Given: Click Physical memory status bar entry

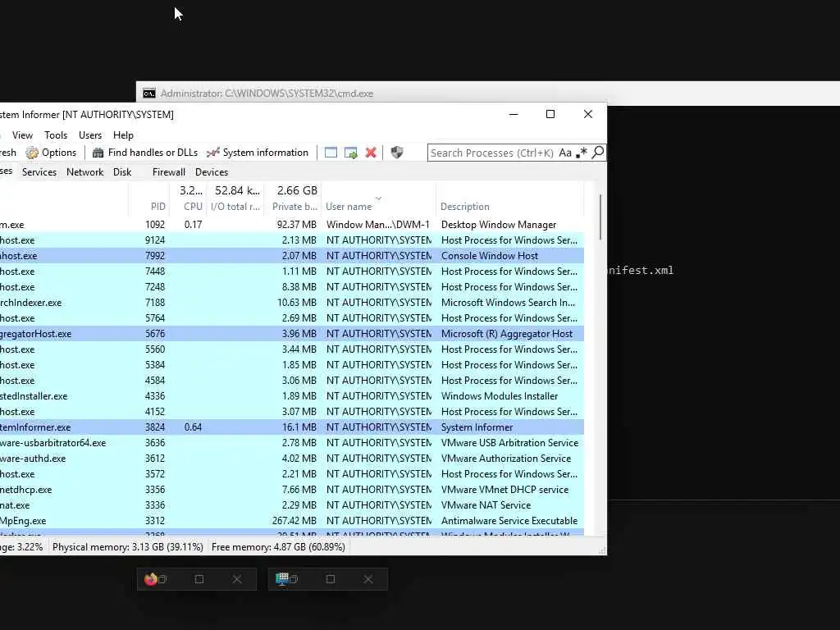Looking at the screenshot, I should click(x=127, y=547).
